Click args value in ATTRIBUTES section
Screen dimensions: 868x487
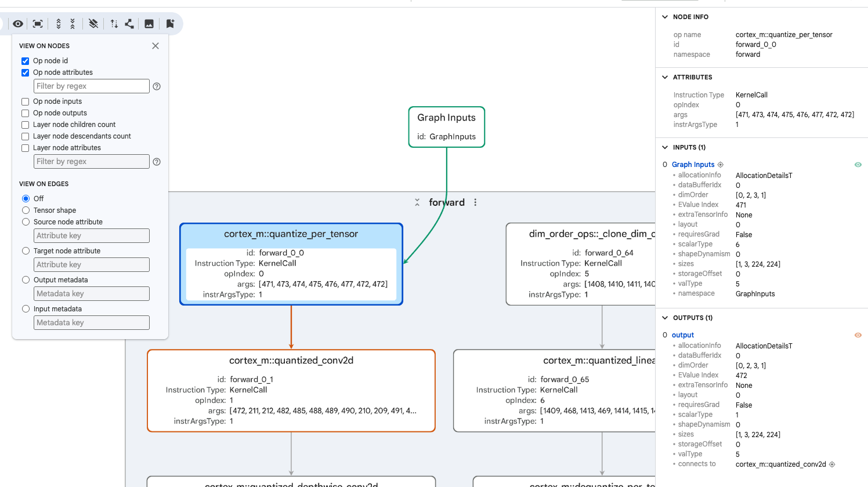click(x=795, y=115)
